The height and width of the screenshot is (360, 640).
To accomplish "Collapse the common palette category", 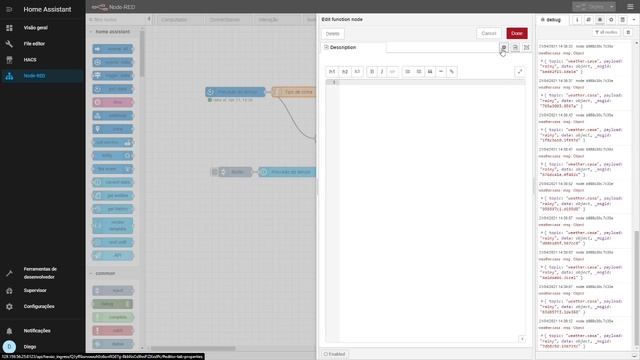I will pos(112,273).
